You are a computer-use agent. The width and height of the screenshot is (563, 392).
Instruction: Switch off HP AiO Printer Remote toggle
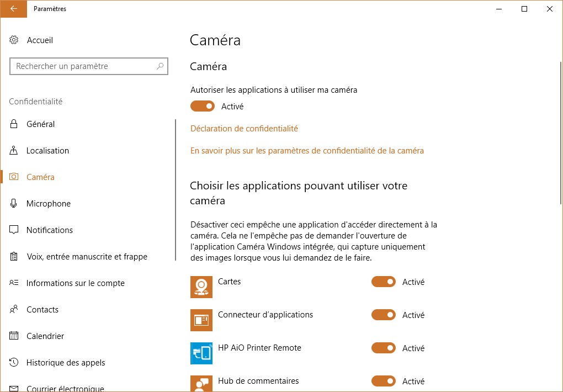384,348
